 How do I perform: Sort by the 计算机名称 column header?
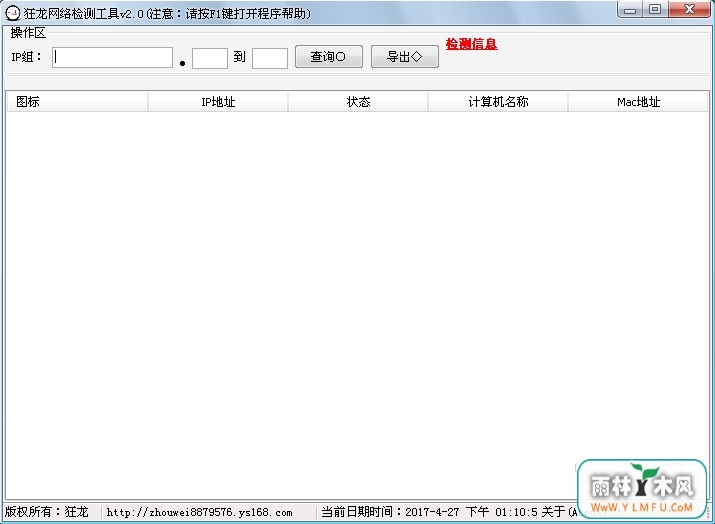pyautogui.click(x=498, y=101)
